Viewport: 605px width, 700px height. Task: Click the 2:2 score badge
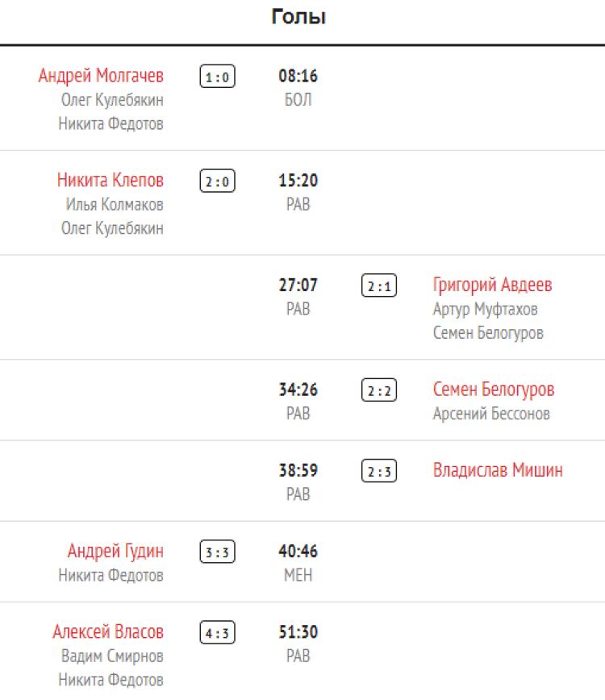(x=379, y=391)
